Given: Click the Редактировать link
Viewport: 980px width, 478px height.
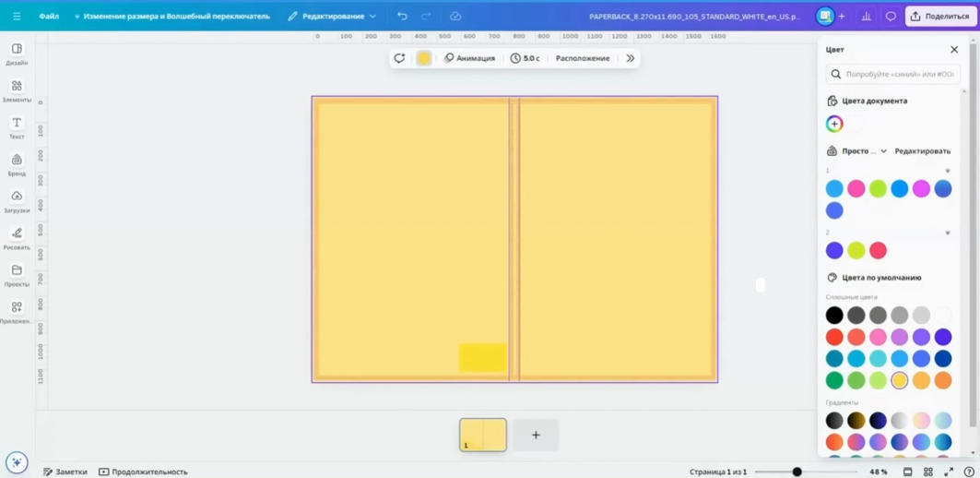Looking at the screenshot, I should pyautogui.click(x=923, y=150).
